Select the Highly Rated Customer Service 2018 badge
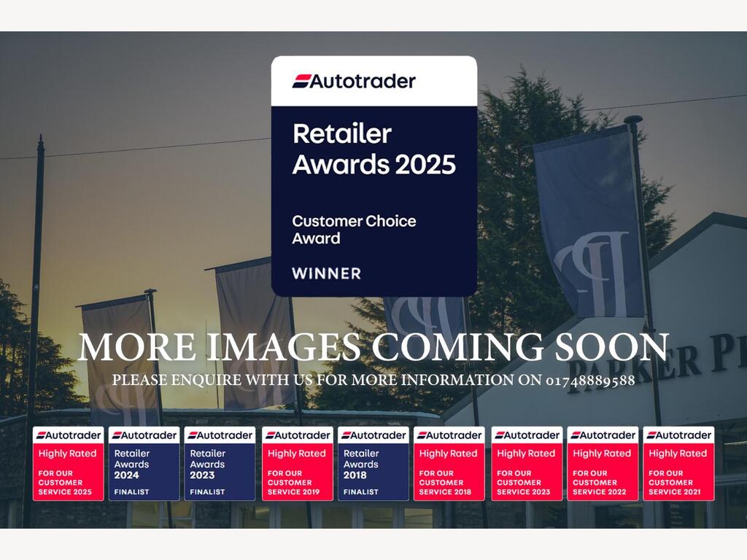The width and height of the screenshot is (747, 560). (449, 463)
